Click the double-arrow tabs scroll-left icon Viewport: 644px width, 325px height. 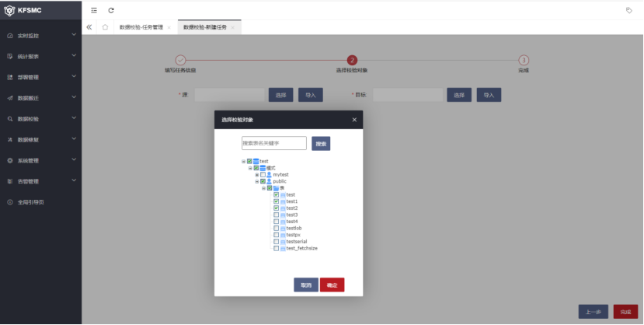click(89, 27)
